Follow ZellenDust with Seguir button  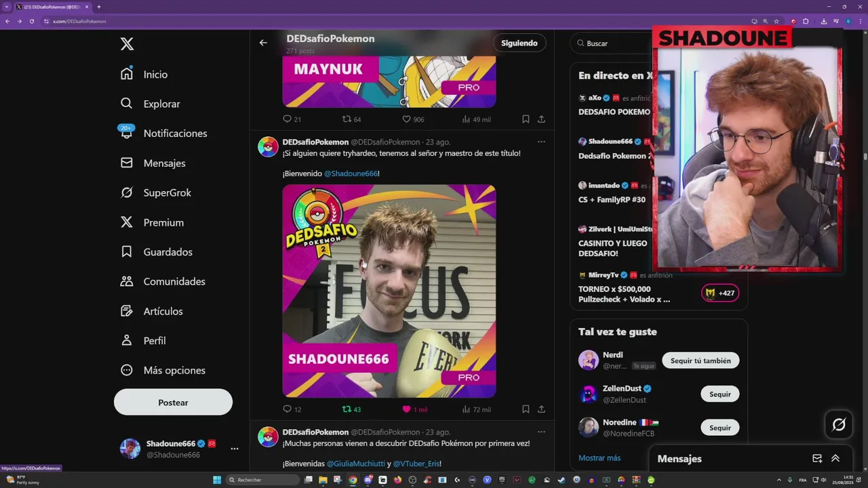click(x=720, y=394)
